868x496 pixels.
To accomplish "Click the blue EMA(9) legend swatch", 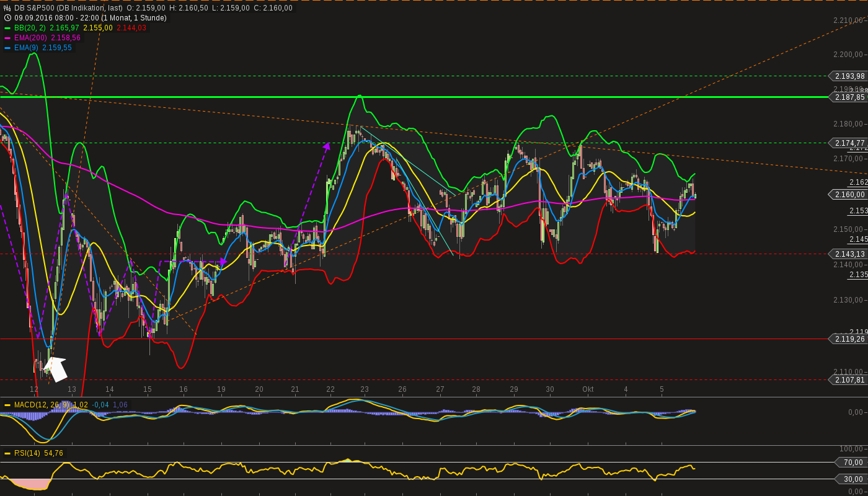I will [7, 48].
